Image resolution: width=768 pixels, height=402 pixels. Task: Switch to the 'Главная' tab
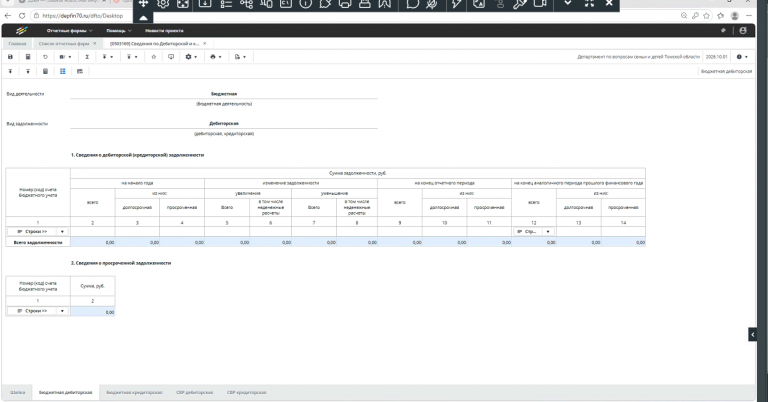pyautogui.click(x=17, y=44)
